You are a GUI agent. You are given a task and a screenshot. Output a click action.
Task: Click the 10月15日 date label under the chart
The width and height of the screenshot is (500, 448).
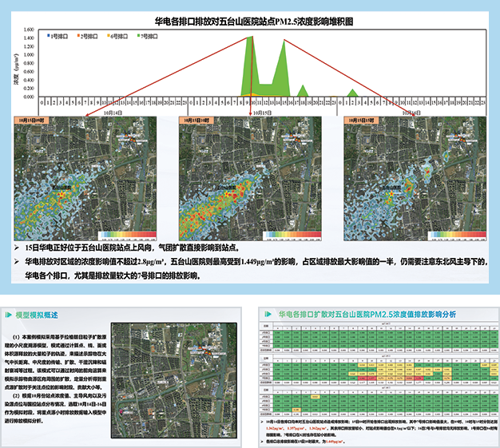click(262, 113)
